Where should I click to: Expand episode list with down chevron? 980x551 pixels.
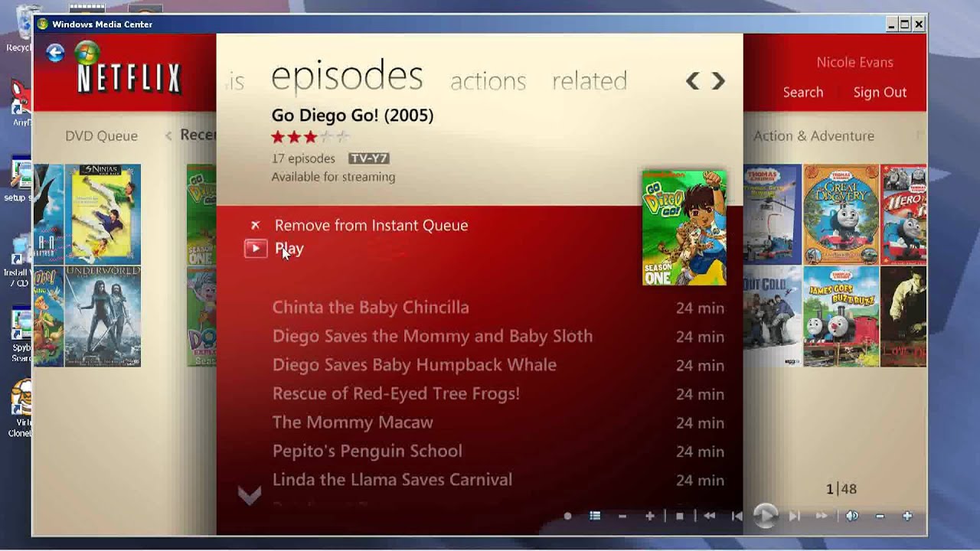[x=250, y=496]
